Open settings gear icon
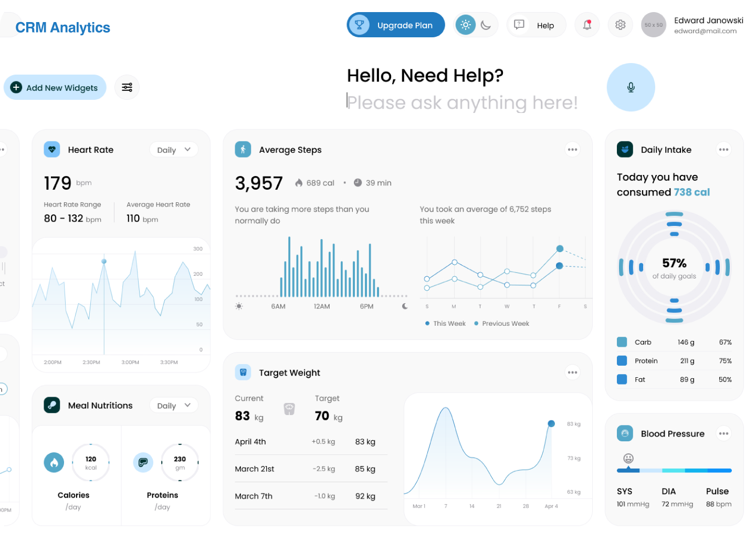 pyautogui.click(x=620, y=25)
